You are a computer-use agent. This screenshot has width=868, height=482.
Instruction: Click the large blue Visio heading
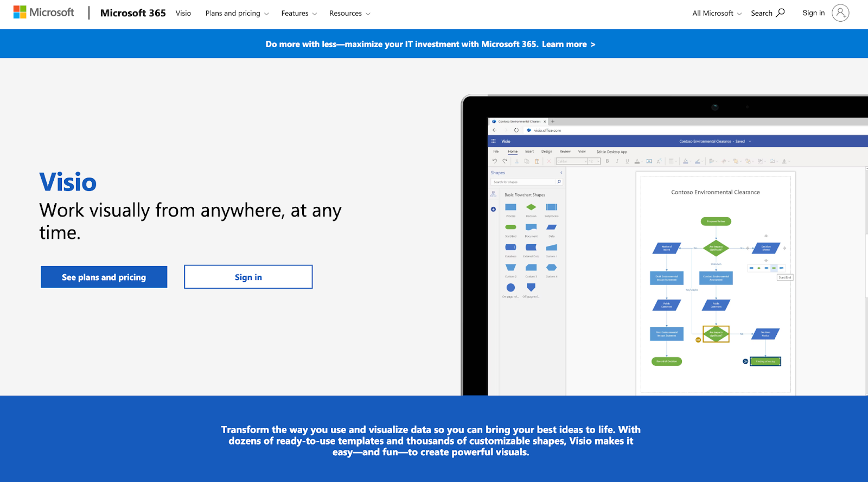pos(68,182)
